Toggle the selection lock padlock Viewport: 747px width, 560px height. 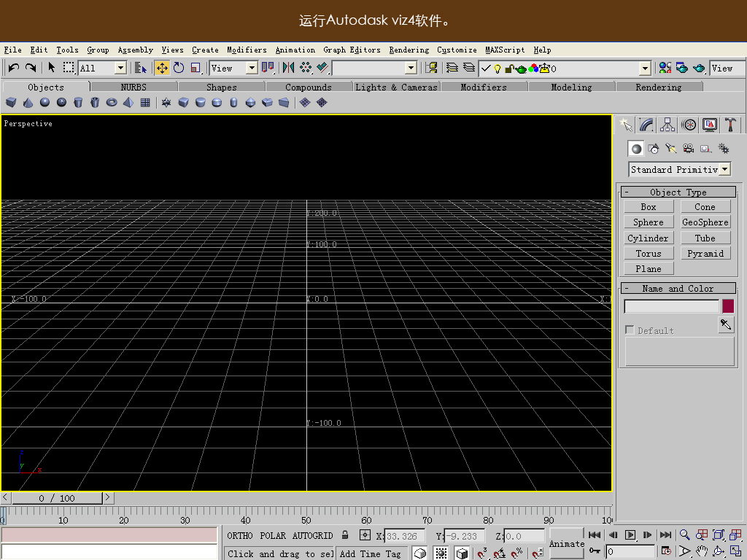point(345,535)
